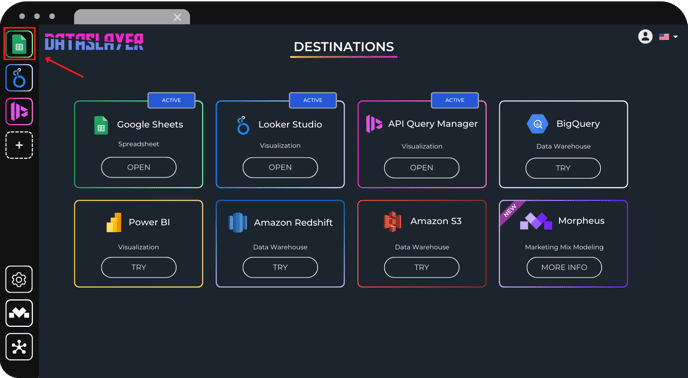
Task: Try Amazon S3 destination
Action: click(422, 267)
